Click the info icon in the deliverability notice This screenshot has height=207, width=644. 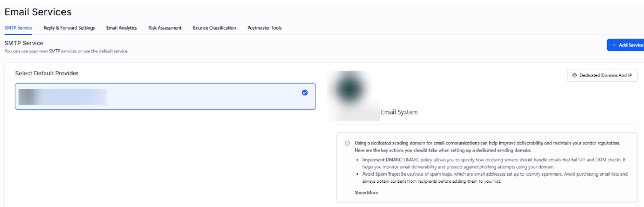pyautogui.click(x=347, y=143)
